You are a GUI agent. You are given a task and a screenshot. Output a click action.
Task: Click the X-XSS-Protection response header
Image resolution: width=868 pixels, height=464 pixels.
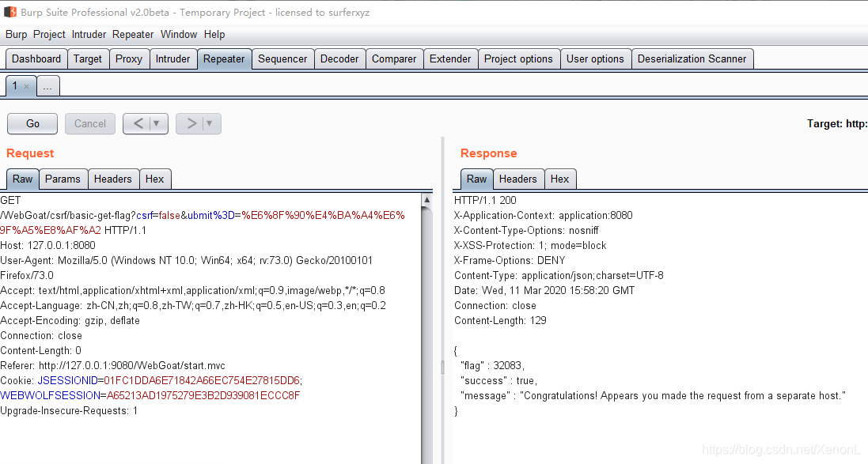tap(530, 245)
